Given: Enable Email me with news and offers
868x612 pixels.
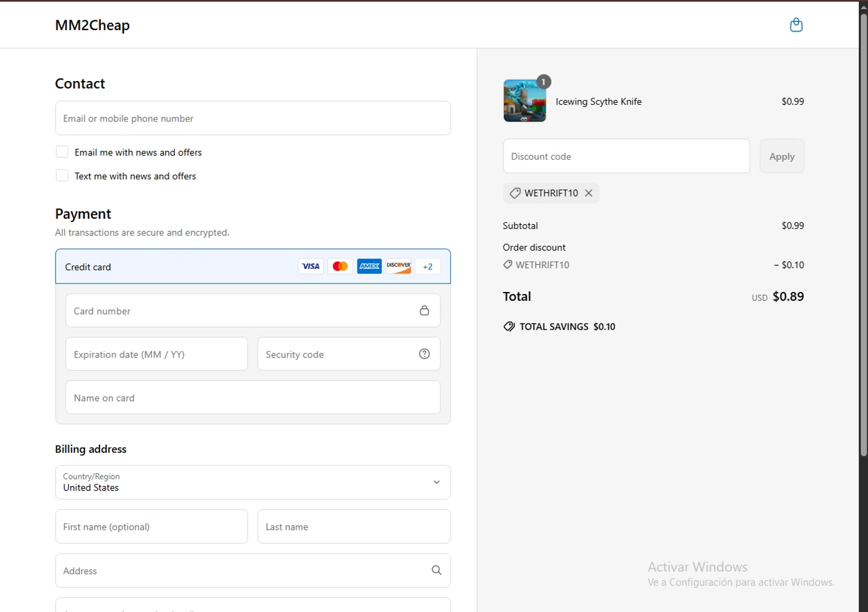Looking at the screenshot, I should click(62, 152).
